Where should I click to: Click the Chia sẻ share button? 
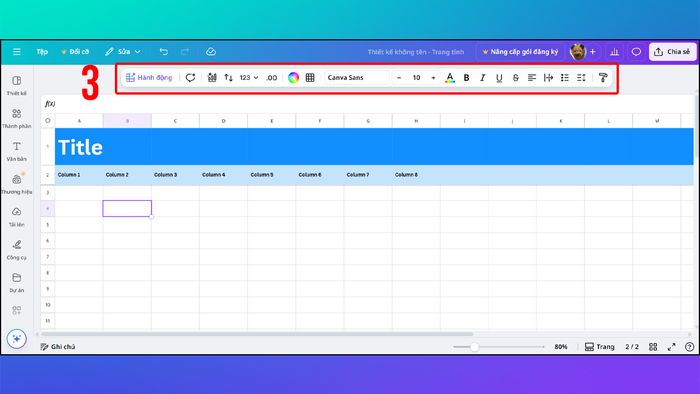point(672,52)
